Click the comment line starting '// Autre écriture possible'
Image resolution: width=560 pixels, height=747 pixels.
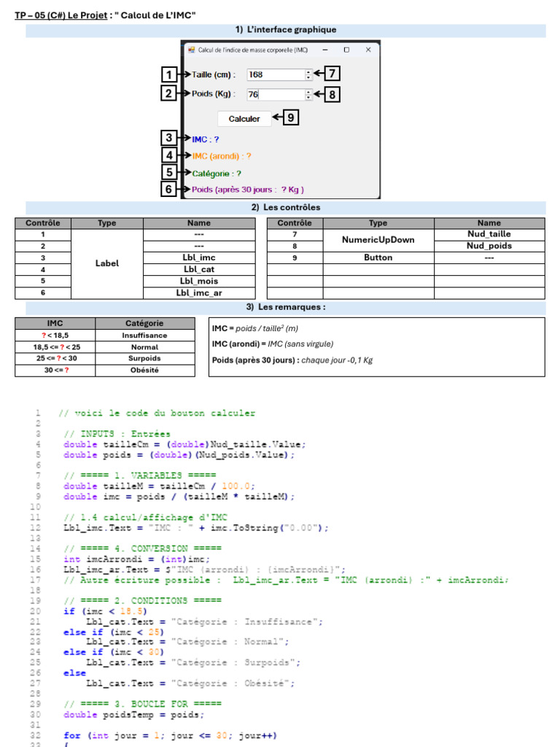[286, 580]
